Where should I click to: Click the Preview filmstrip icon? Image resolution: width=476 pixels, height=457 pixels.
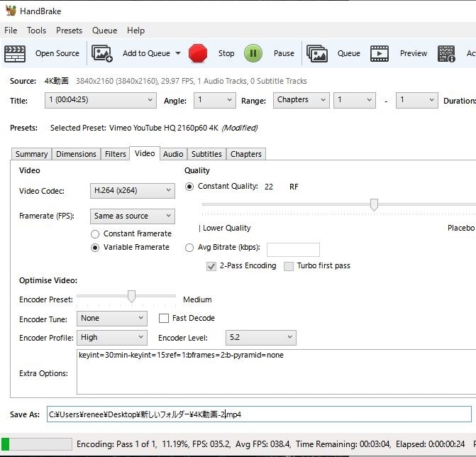pyautogui.click(x=380, y=54)
